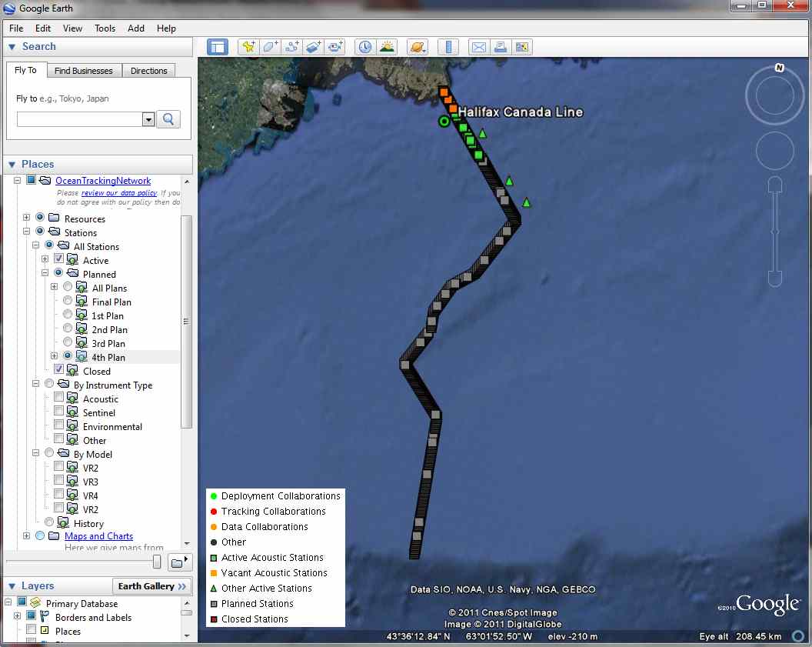Open the review our data policy link
812x647 pixels.
pos(119,192)
